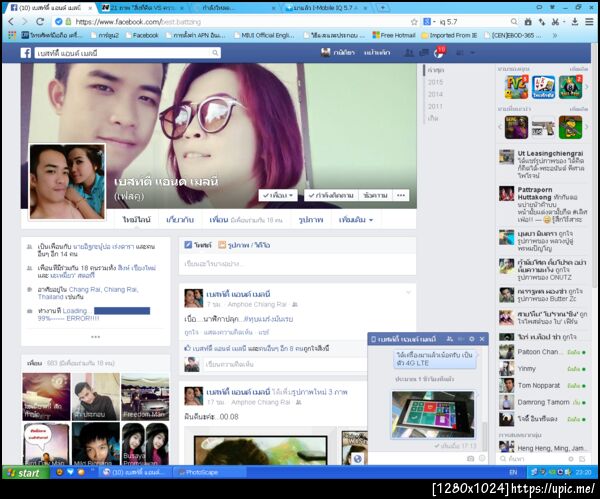Open the apps grid icon on the bookmarks bar
The image size is (600, 499).
[12, 35]
